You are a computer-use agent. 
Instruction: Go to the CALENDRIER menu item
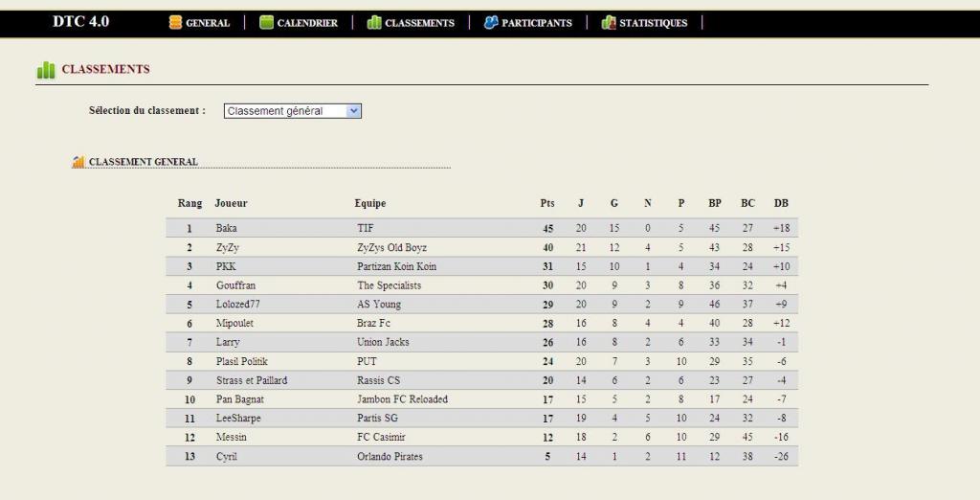pyautogui.click(x=307, y=23)
